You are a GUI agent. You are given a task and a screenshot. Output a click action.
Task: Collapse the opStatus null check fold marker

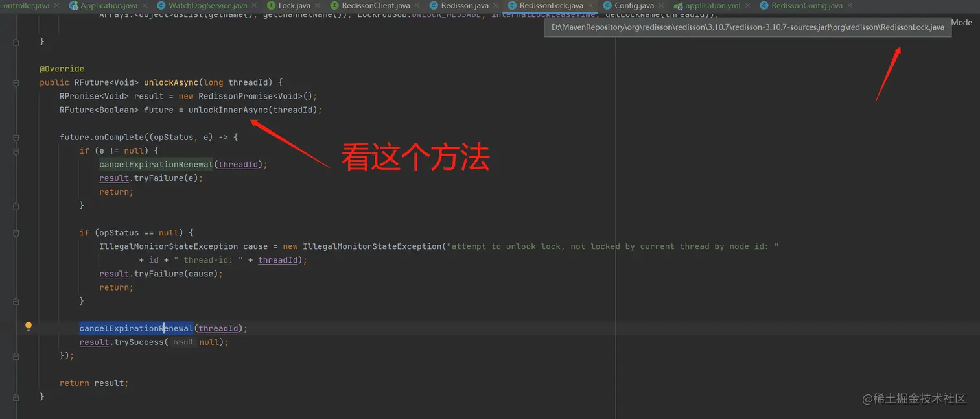coord(16,232)
